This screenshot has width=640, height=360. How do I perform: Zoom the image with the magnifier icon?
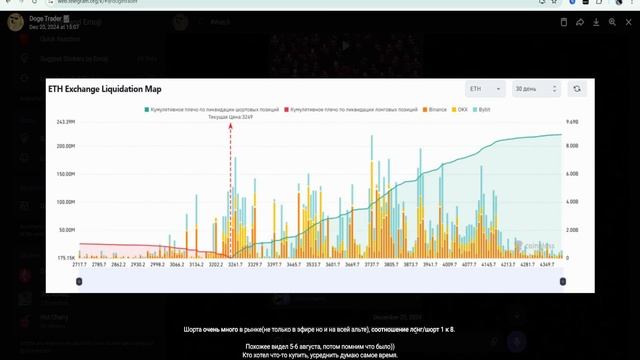point(612,22)
